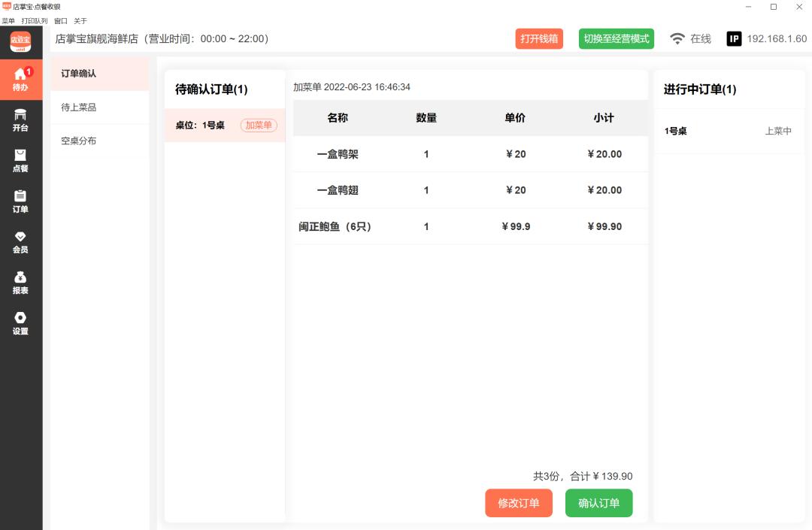View orders via the 订单 icon
812x530 pixels.
20,201
